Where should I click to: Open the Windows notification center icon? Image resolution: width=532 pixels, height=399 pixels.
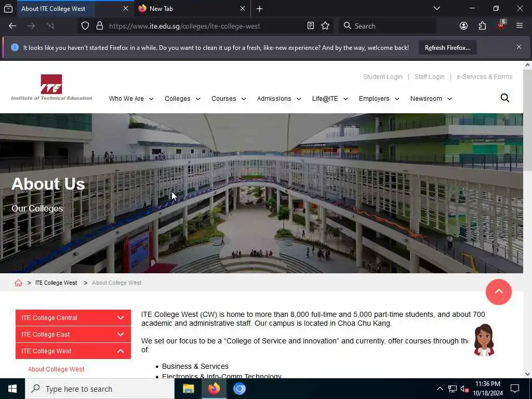coord(515,389)
